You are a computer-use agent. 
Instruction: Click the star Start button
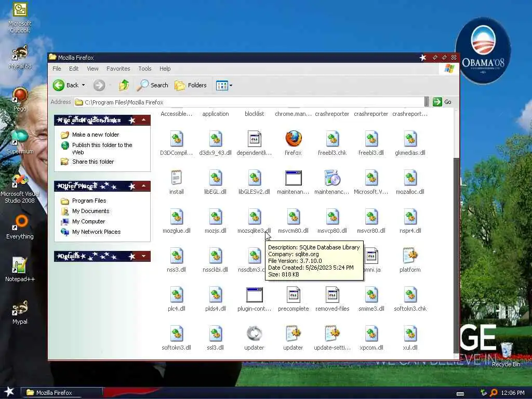[x=9, y=392]
